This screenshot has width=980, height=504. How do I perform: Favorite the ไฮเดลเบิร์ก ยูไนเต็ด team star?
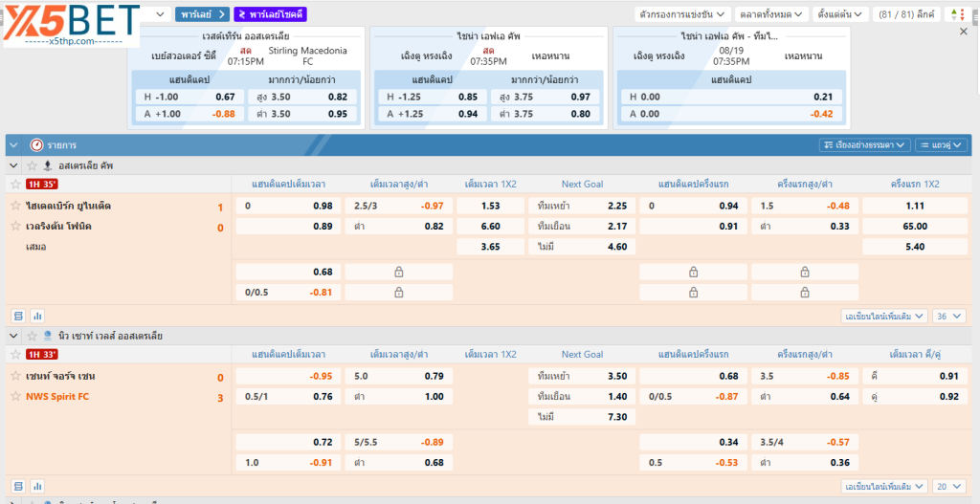coord(15,207)
